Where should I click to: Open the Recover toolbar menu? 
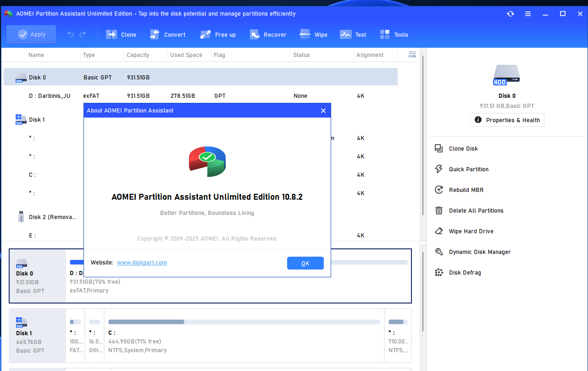pyautogui.click(x=268, y=34)
